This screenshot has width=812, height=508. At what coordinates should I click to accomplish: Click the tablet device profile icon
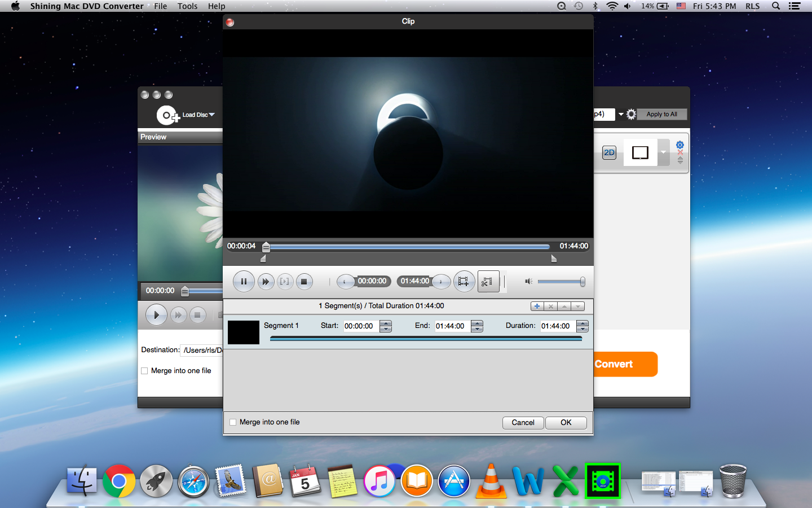pos(640,152)
